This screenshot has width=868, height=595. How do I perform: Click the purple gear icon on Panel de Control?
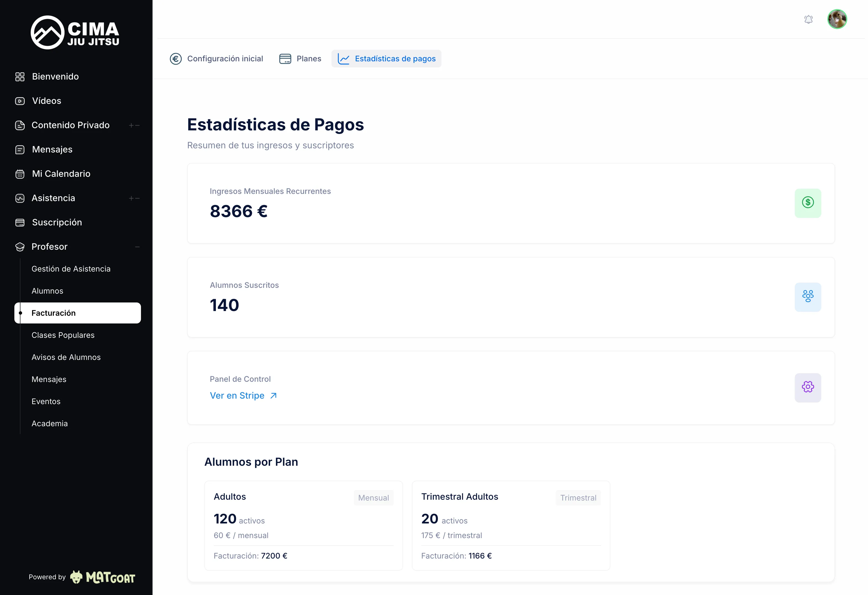(x=808, y=388)
